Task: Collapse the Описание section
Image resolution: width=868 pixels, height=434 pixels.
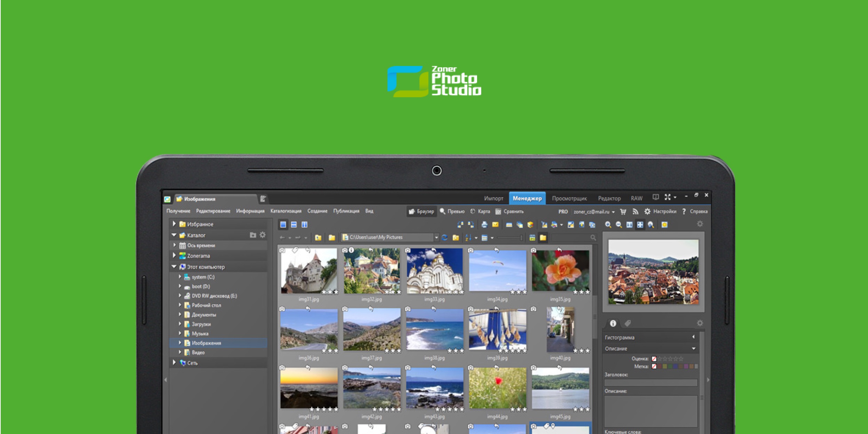Action: click(693, 348)
